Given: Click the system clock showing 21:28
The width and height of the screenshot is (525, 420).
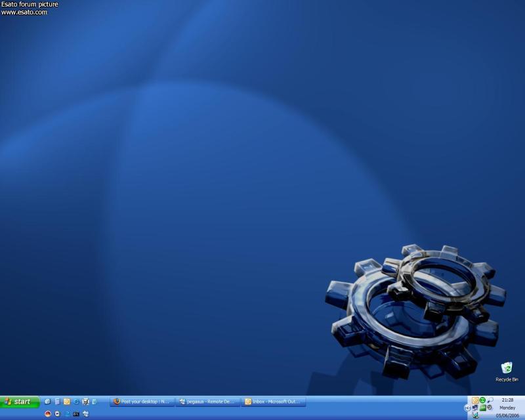Looking at the screenshot, I should [507, 400].
